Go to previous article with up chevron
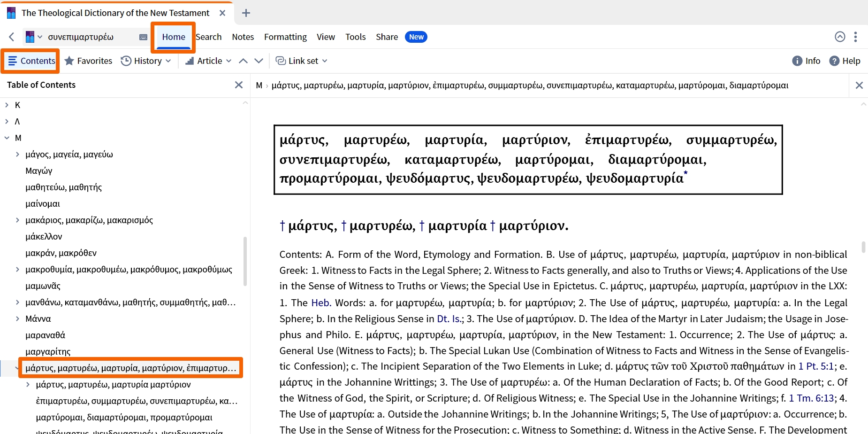 243,61
